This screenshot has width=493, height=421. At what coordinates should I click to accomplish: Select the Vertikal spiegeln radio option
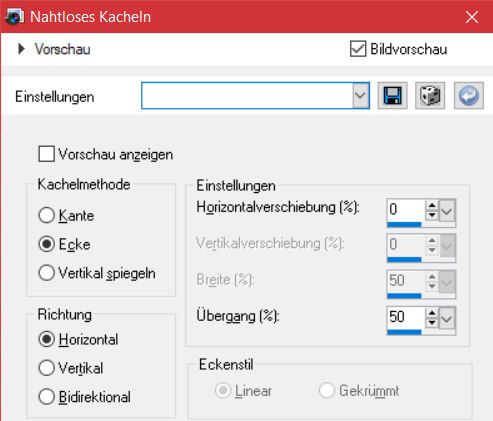[46, 273]
